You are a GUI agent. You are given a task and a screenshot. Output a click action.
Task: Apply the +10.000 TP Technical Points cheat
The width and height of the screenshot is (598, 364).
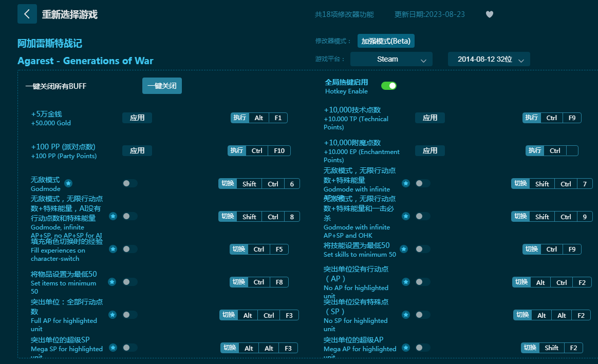(x=430, y=118)
